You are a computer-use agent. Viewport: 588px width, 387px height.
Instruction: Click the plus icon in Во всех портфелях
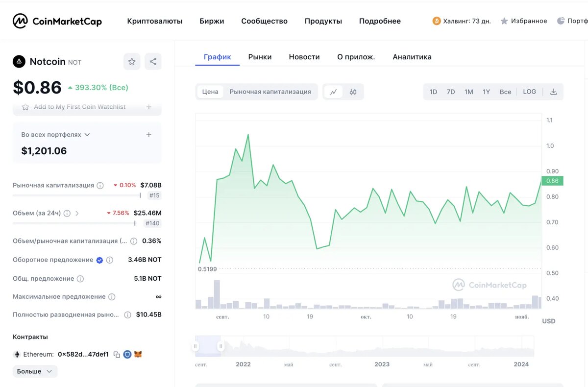149,135
